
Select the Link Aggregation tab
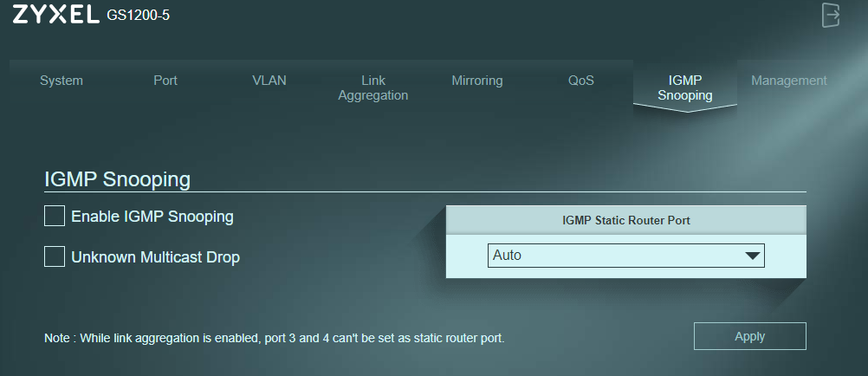(373, 88)
